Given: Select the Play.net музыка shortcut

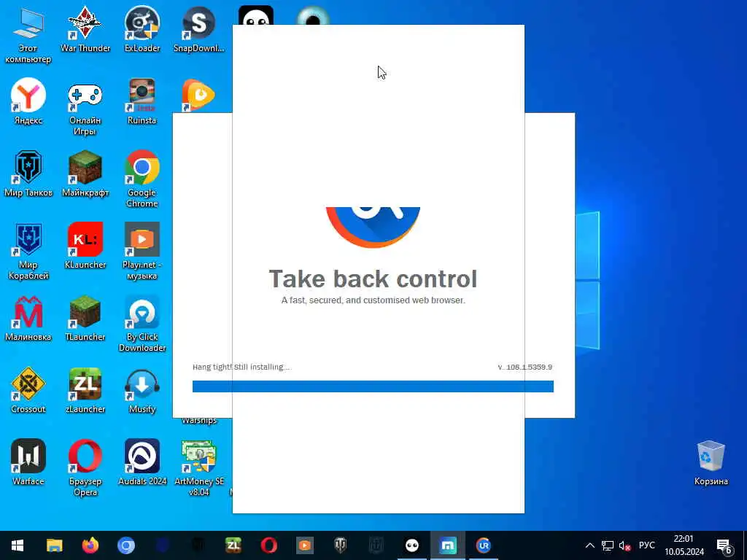Looking at the screenshot, I should pyautogui.click(x=142, y=252).
